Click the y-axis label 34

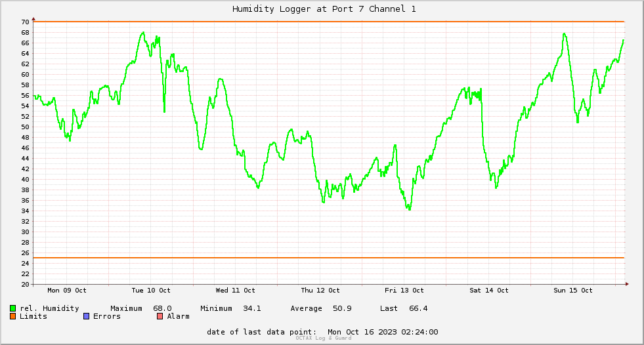coord(25,211)
